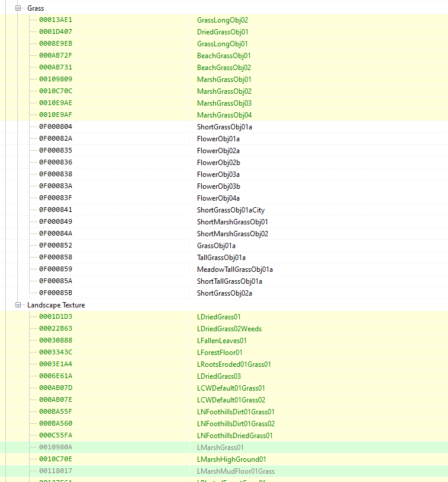
Task: Click MarshGrassObj04 entry
Action: [x=224, y=115]
